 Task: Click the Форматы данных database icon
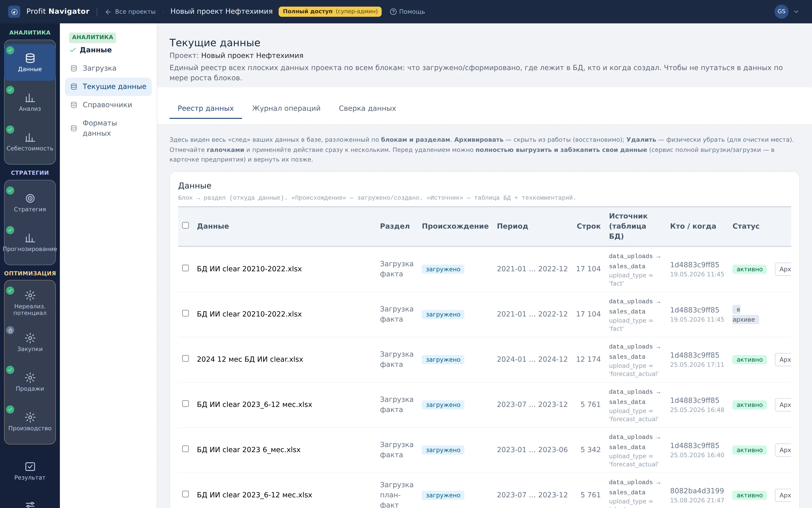[x=74, y=128]
